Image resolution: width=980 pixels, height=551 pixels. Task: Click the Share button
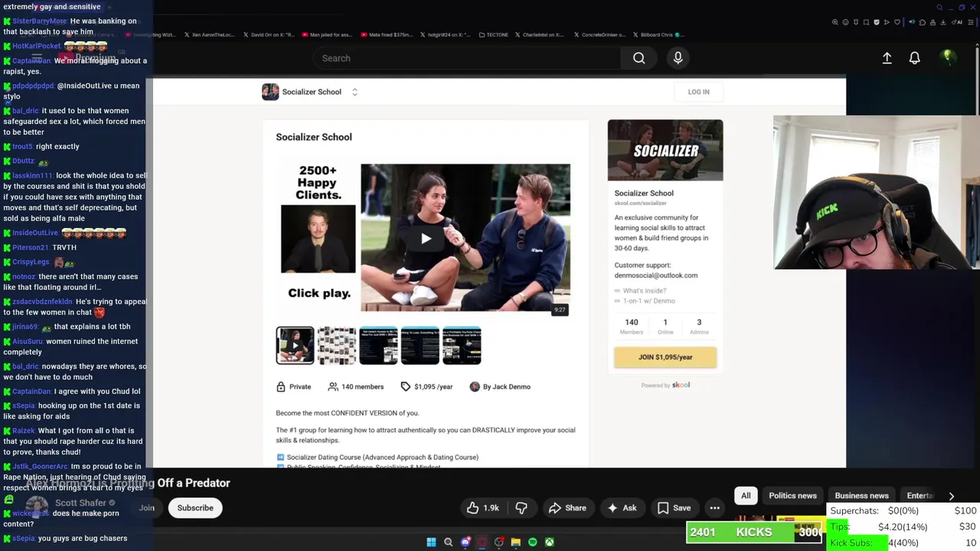click(x=567, y=508)
